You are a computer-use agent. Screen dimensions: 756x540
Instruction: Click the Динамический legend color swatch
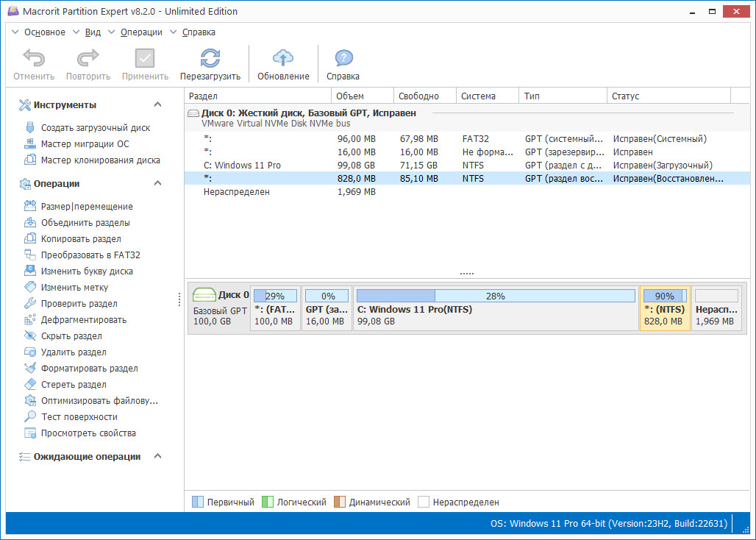340,502
